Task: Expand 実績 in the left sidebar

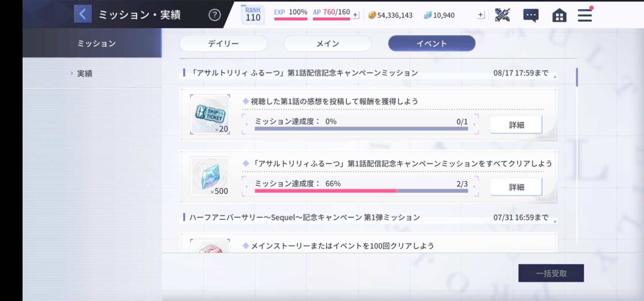Action: [84, 73]
